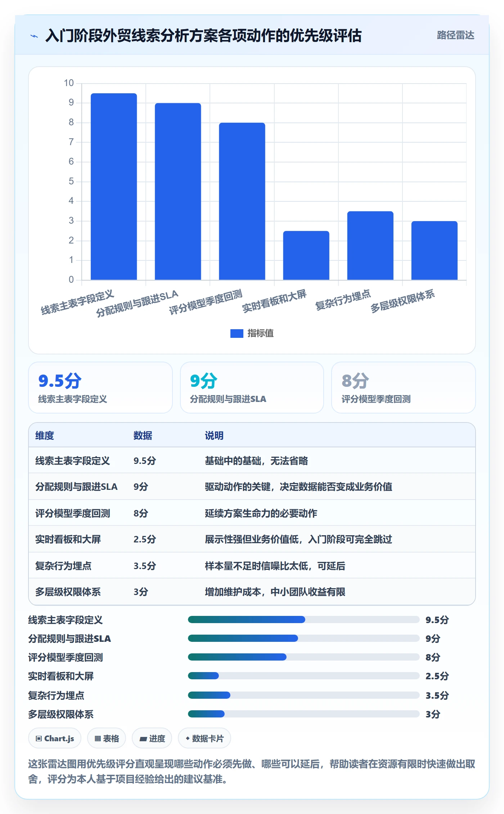
Task: Click the 实时看板和大屏 bar
Action: (x=306, y=255)
